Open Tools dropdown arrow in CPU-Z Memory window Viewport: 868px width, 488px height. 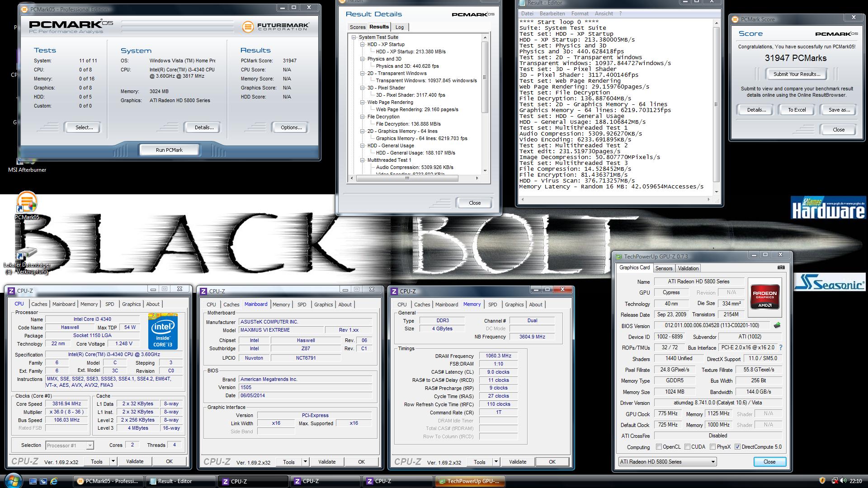click(x=496, y=462)
